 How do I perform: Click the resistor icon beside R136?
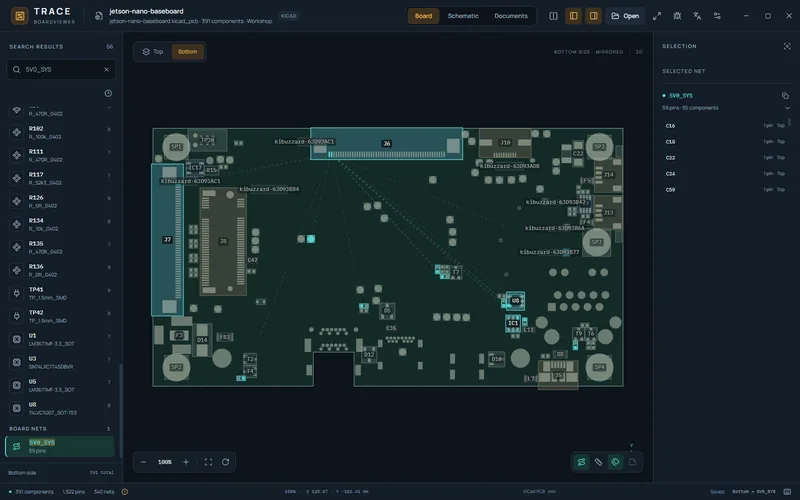pyautogui.click(x=17, y=270)
